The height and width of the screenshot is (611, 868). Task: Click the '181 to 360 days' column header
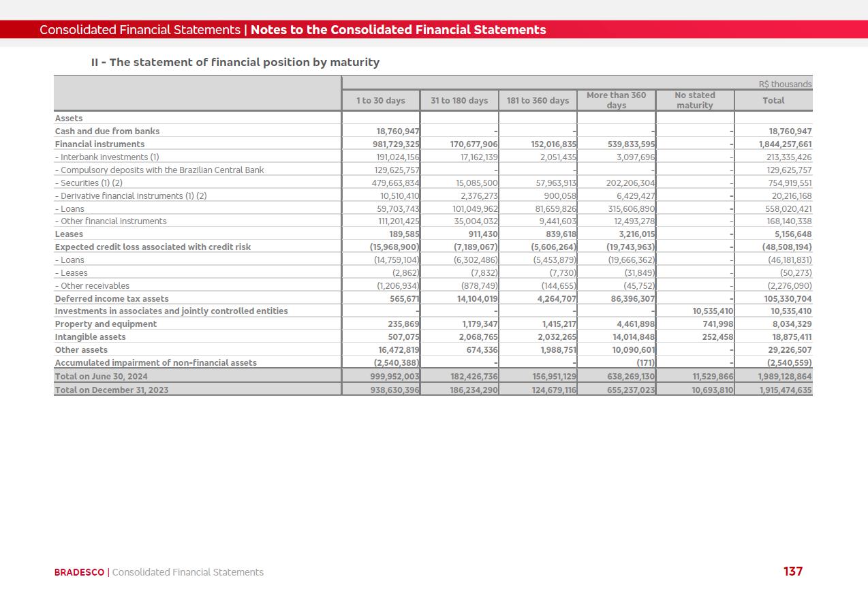pyautogui.click(x=538, y=101)
